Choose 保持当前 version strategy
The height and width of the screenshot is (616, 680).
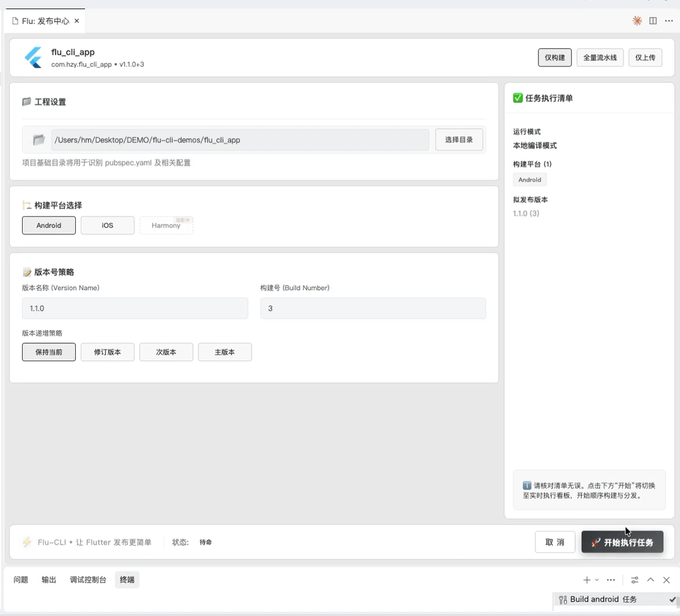49,352
